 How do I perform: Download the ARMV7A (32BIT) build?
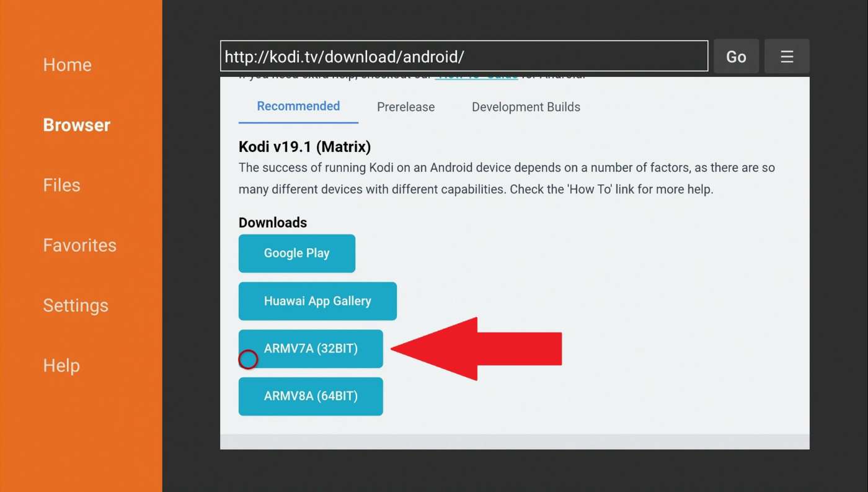click(311, 349)
